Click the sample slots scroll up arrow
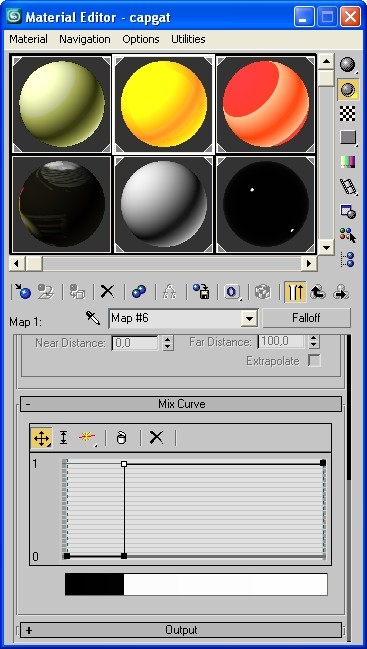The image size is (367, 649). (x=326, y=62)
